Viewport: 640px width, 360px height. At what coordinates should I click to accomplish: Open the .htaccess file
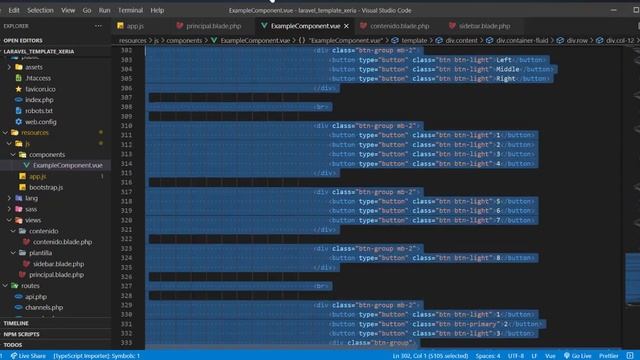(38, 78)
